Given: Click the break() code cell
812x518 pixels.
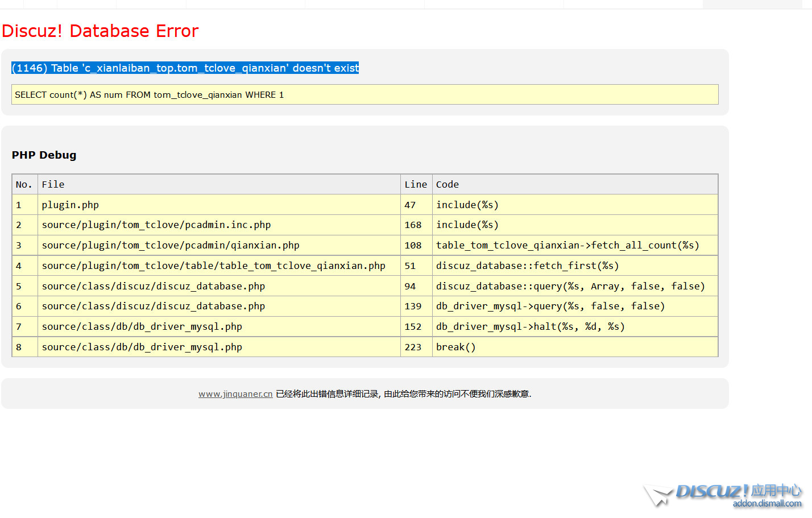Looking at the screenshot, I should click(455, 347).
